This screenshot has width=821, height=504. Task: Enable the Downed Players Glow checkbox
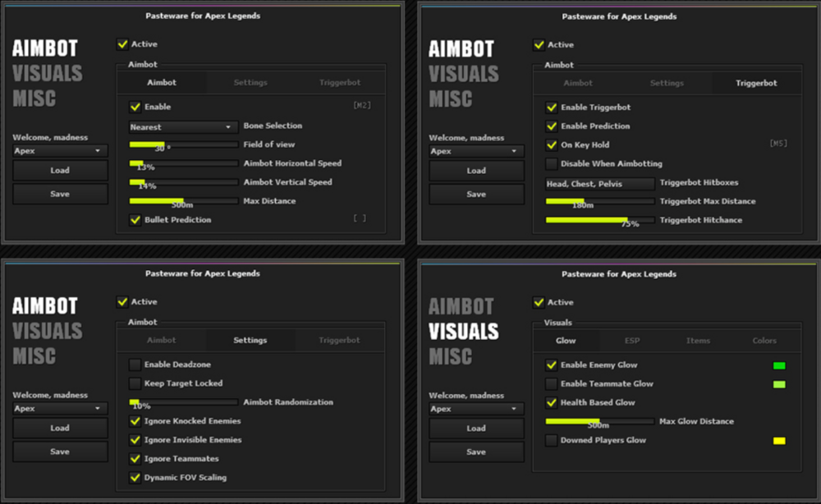point(552,440)
